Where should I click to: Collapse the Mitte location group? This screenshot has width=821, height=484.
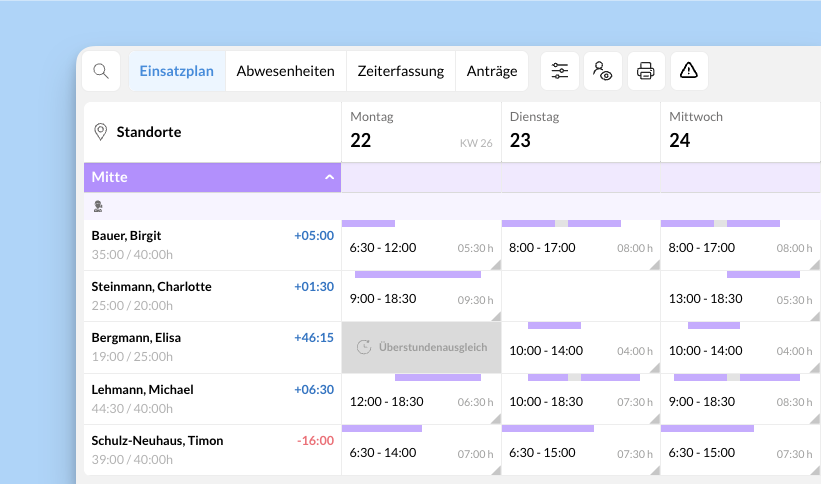pyautogui.click(x=329, y=177)
